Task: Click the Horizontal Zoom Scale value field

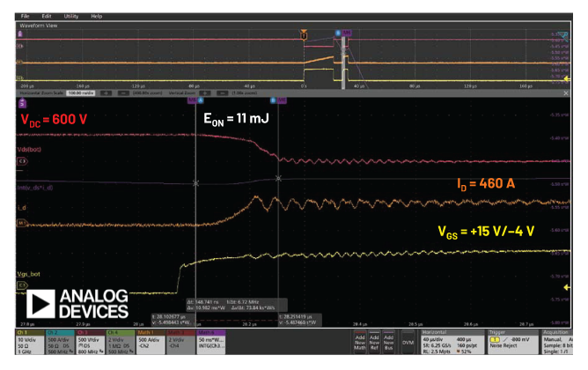Action: coord(81,91)
